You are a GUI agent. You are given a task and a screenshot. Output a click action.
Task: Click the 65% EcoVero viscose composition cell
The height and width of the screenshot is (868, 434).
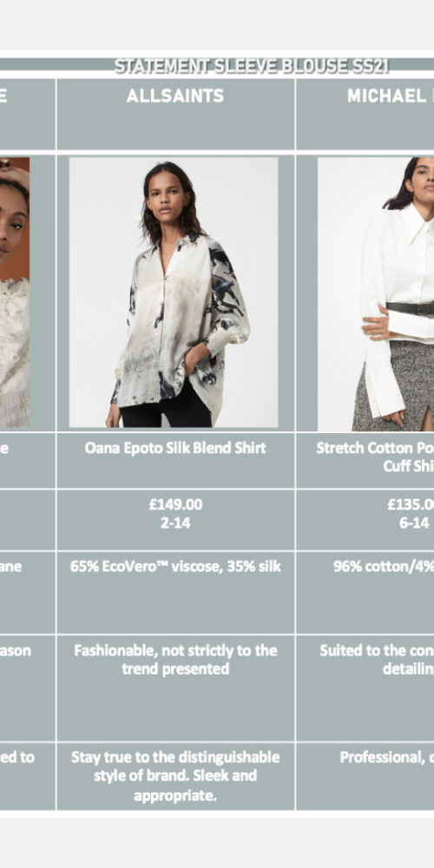(x=175, y=592)
